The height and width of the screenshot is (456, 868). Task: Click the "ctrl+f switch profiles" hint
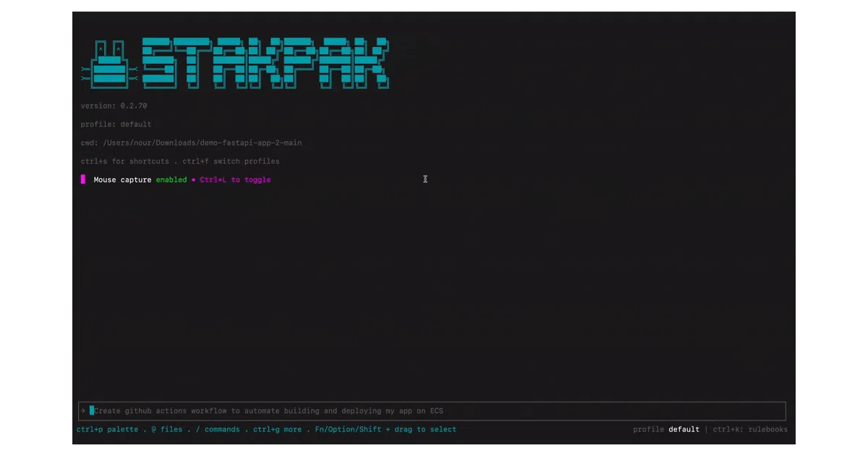(x=231, y=161)
